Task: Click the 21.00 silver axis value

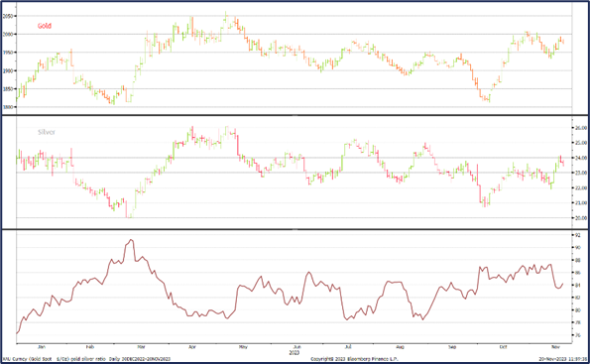Action: click(581, 203)
